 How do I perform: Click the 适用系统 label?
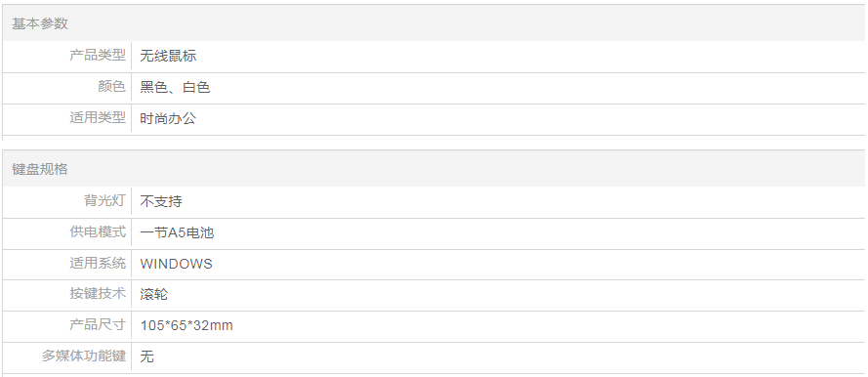tap(98, 263)
